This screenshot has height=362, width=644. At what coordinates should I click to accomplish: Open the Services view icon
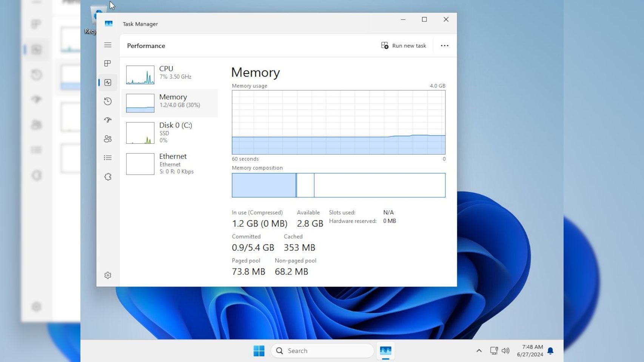pos(108,176)
